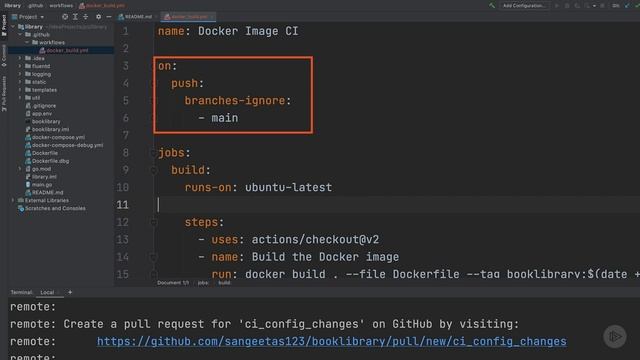640x360 pixels.
Task: Open Project panel gear settings
Action: [98, 17]
